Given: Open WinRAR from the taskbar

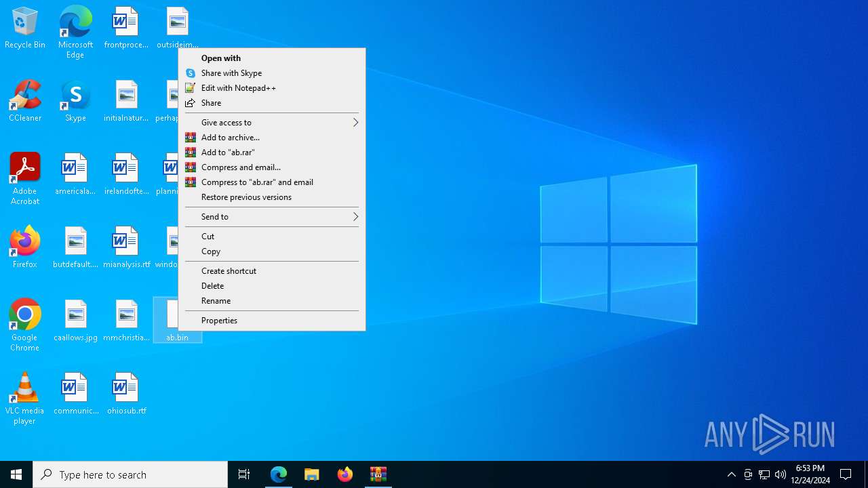Looking at the screenshot, I should click(378, 474).
